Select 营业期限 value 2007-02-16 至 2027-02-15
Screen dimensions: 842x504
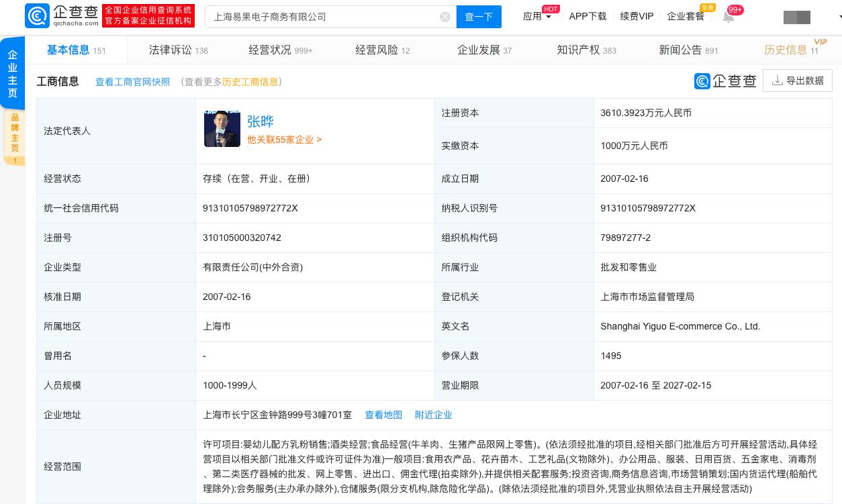[x=656, y=385]
